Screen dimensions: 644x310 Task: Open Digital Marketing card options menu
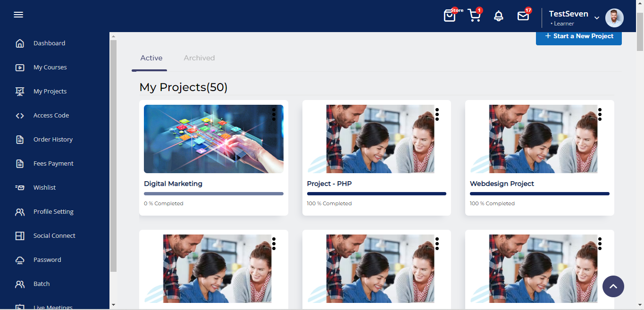coord(274,114)
